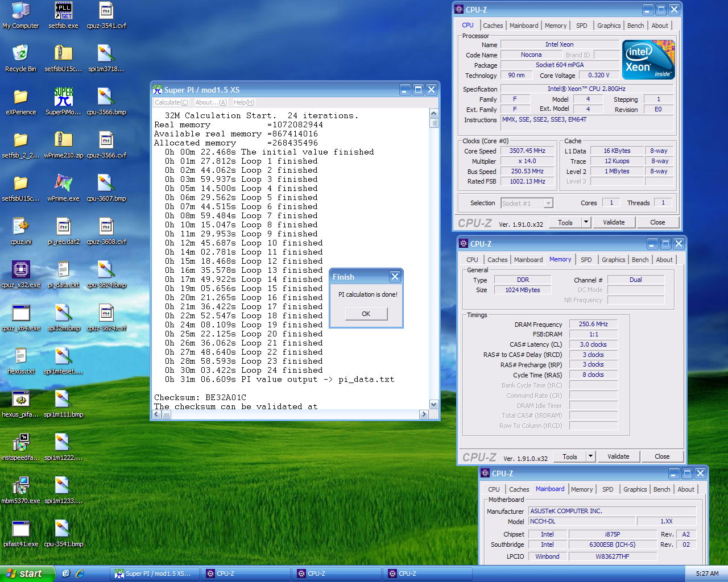Open the pi_rec.dat2 file icon
The height and width of the screenshot is (582, 728).
coord(63,231)
